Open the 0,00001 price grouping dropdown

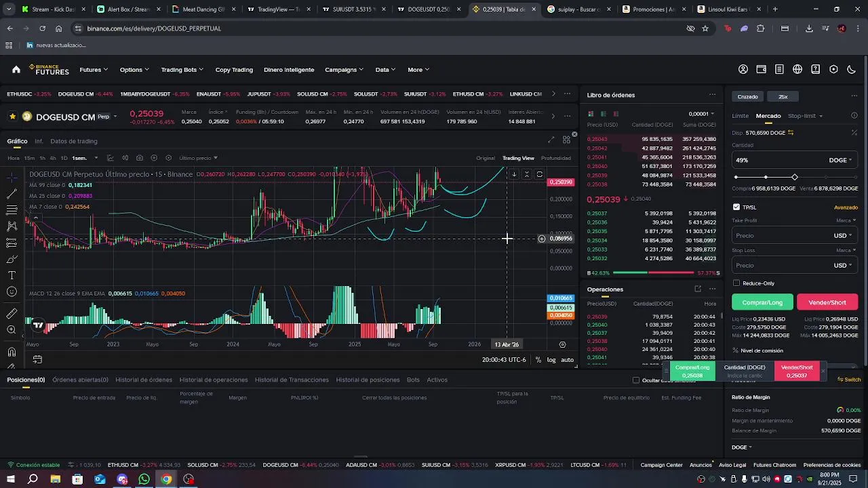(x=701, y=114)
